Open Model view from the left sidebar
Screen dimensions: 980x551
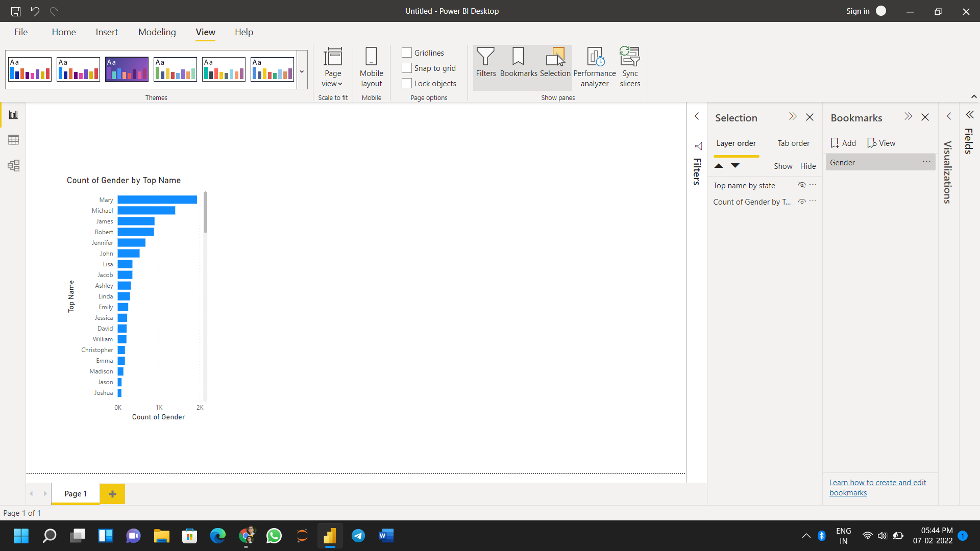point(13,165)
